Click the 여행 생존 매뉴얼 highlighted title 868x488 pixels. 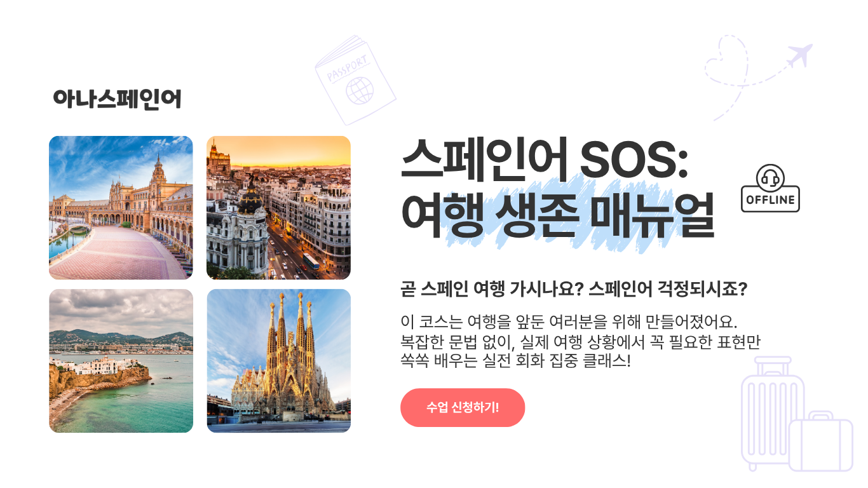[x=558, y=215]
